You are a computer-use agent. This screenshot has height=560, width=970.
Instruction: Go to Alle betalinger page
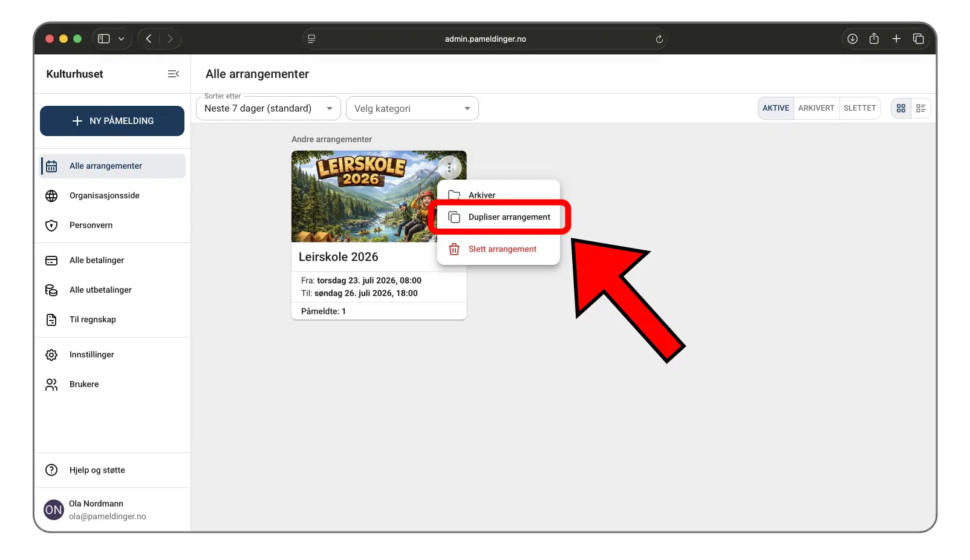click(97, 260)
